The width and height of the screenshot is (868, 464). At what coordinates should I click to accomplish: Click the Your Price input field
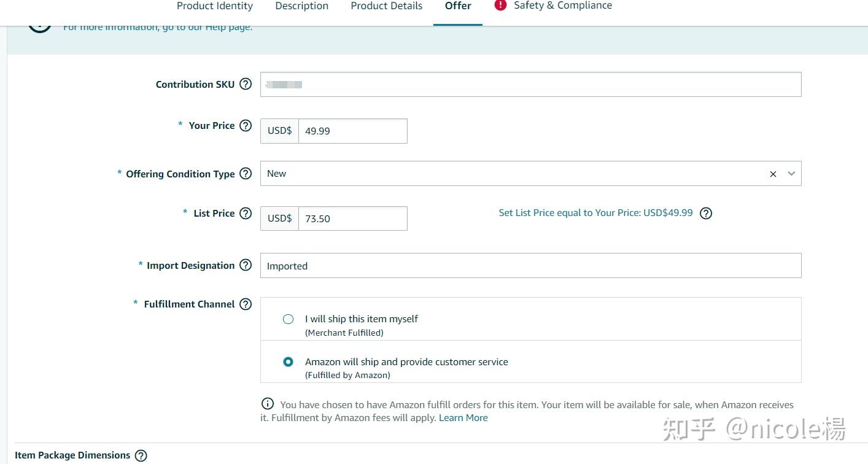pyautogui.click(x=352, y=131)
